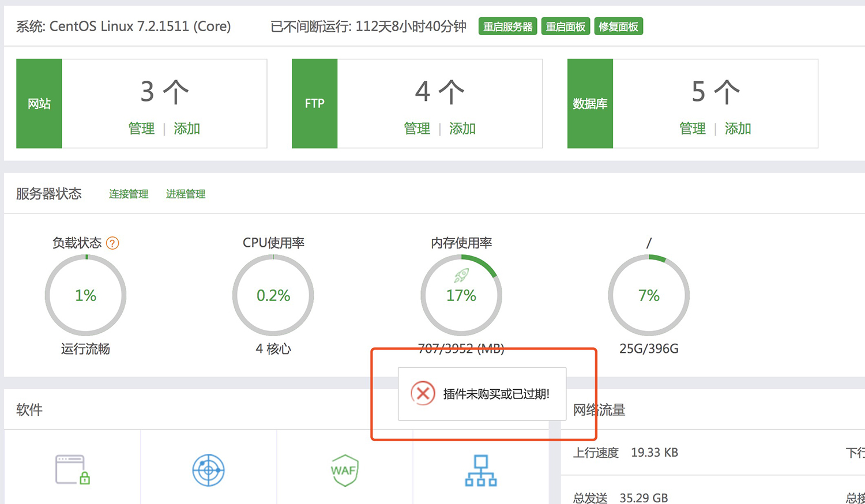Open the network topology software icon
The image size is (865, 504).
[481, 470]
